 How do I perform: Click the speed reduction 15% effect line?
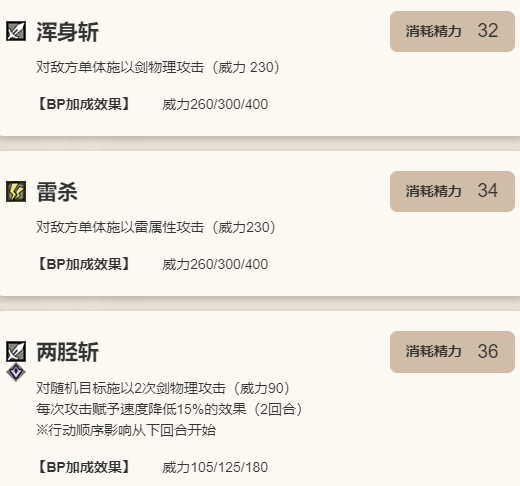pos(169,409)
